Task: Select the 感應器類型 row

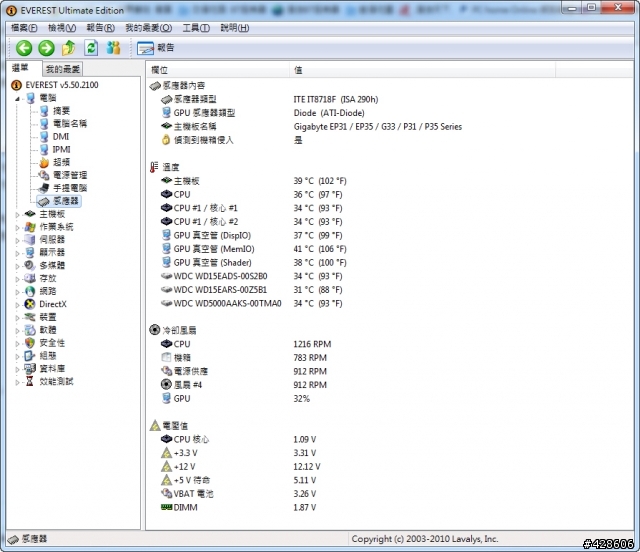Action: coord(269,99)
